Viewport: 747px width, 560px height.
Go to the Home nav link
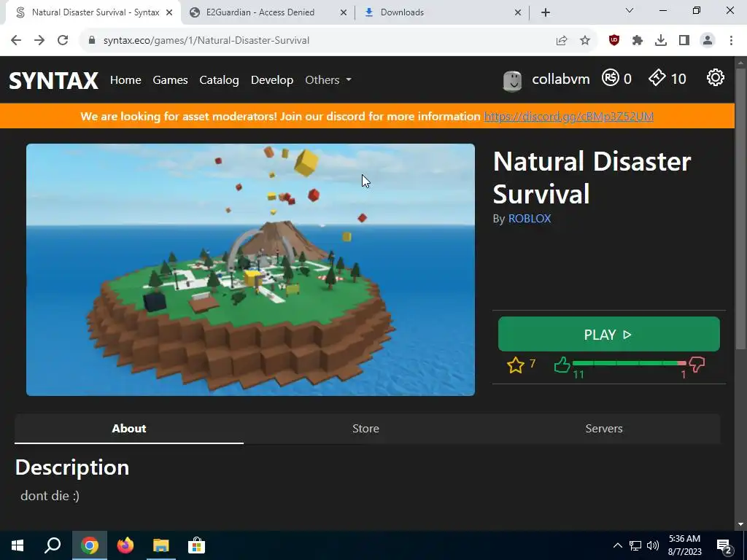(125, 80)
